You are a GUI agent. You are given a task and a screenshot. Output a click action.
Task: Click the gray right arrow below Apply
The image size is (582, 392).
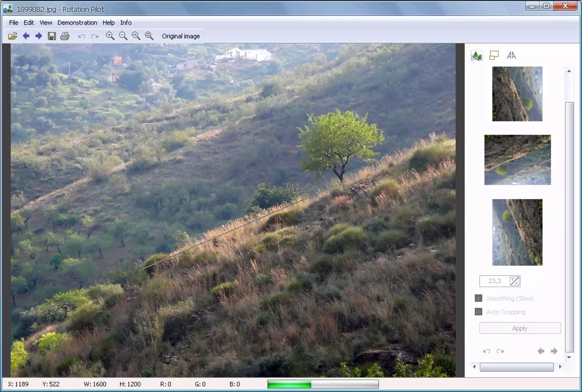pos(554,351)
